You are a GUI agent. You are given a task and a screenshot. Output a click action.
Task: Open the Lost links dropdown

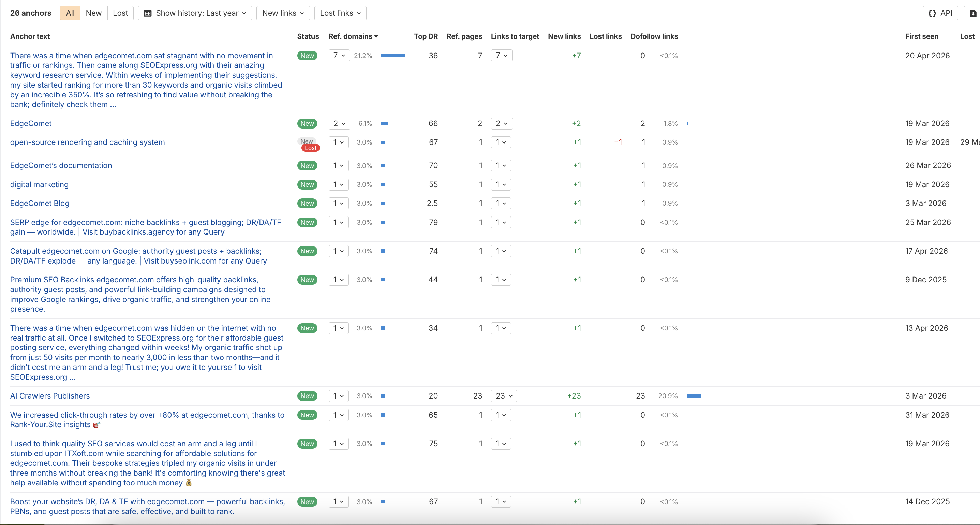coord(340,13)
